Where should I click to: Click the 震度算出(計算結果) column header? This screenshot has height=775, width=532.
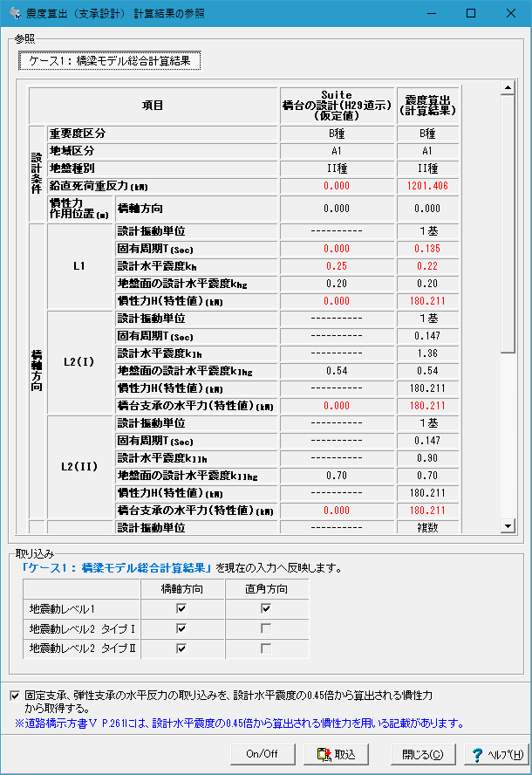427,106
